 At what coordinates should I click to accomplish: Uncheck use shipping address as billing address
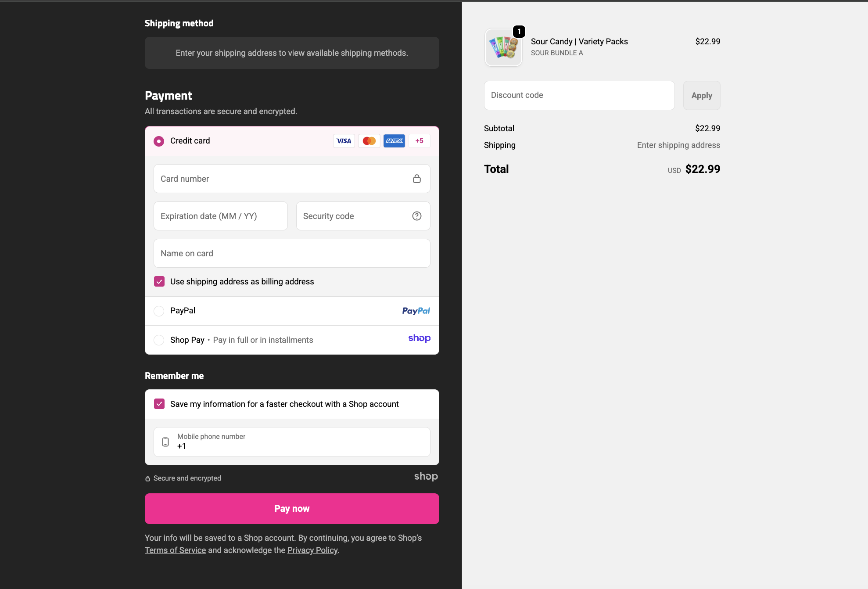pos(159,281)
